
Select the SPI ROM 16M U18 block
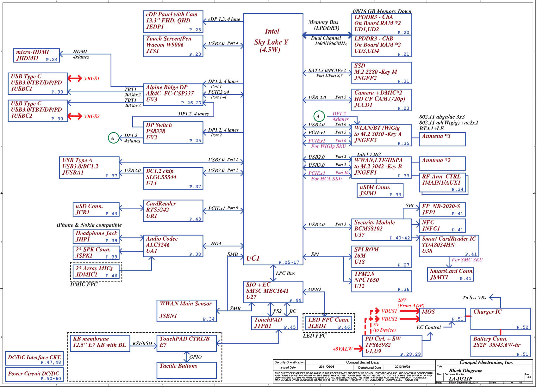[381, 257]
